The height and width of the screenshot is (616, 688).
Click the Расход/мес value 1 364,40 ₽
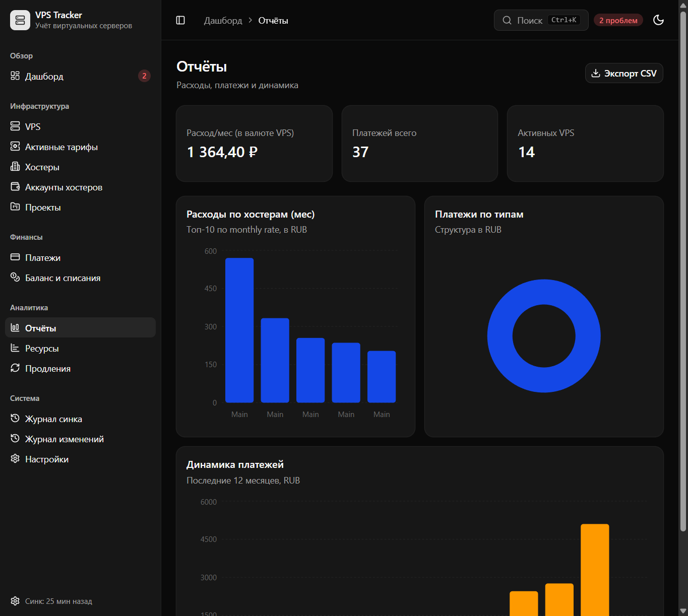(x=222, y=152)
